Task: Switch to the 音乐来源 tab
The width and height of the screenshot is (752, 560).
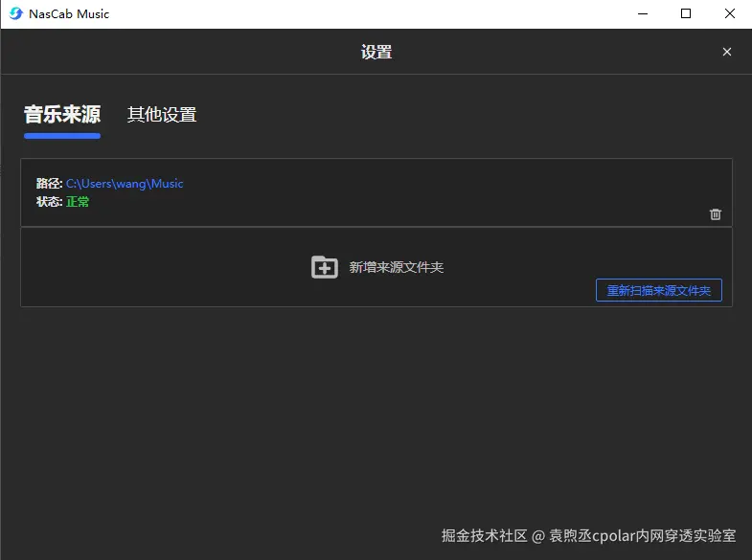Action: tap(62, 115)
